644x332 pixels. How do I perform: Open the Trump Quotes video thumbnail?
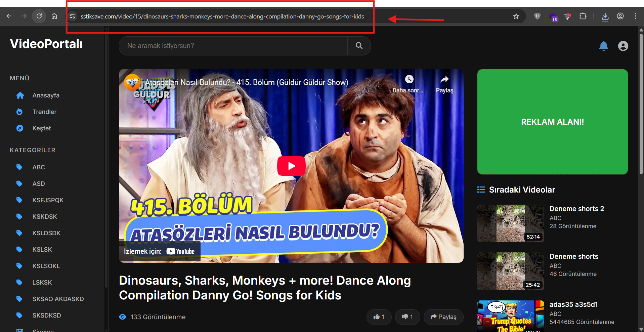click(x=511, y=316)
